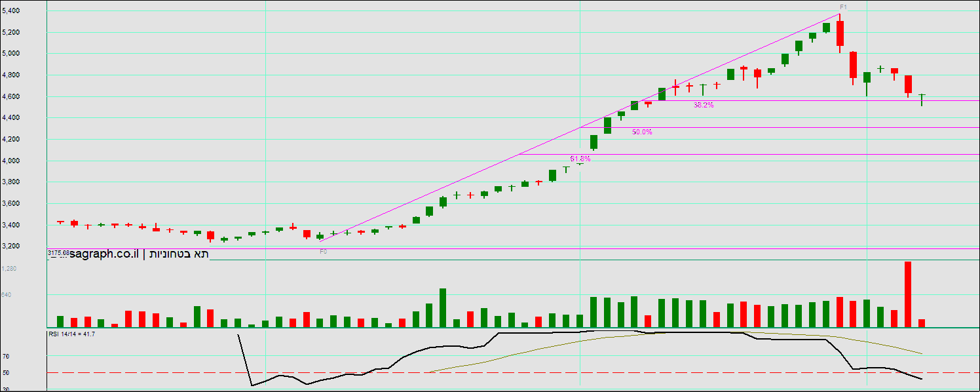Click the tallest red volume bar
The image size is (980, 392).
(908, 294)
